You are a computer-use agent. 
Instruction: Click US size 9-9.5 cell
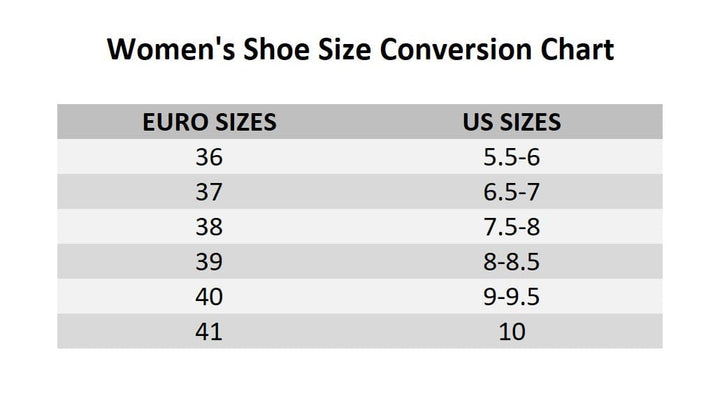(512, 297)
